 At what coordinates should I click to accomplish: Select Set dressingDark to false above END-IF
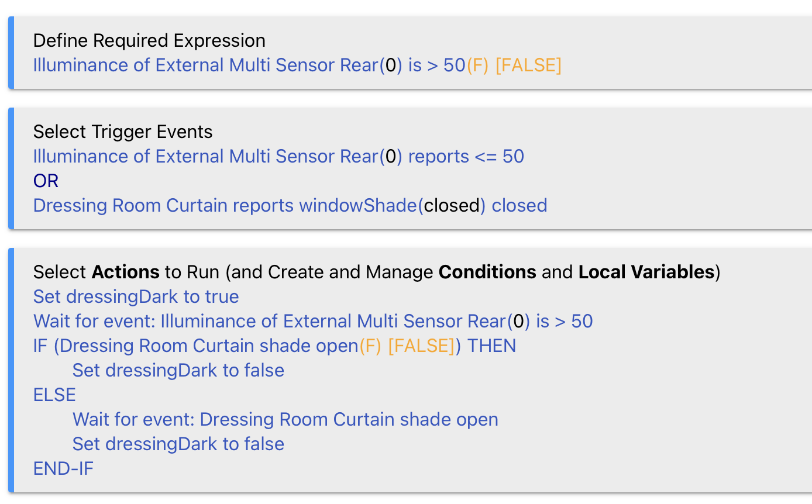click(178, 444)
